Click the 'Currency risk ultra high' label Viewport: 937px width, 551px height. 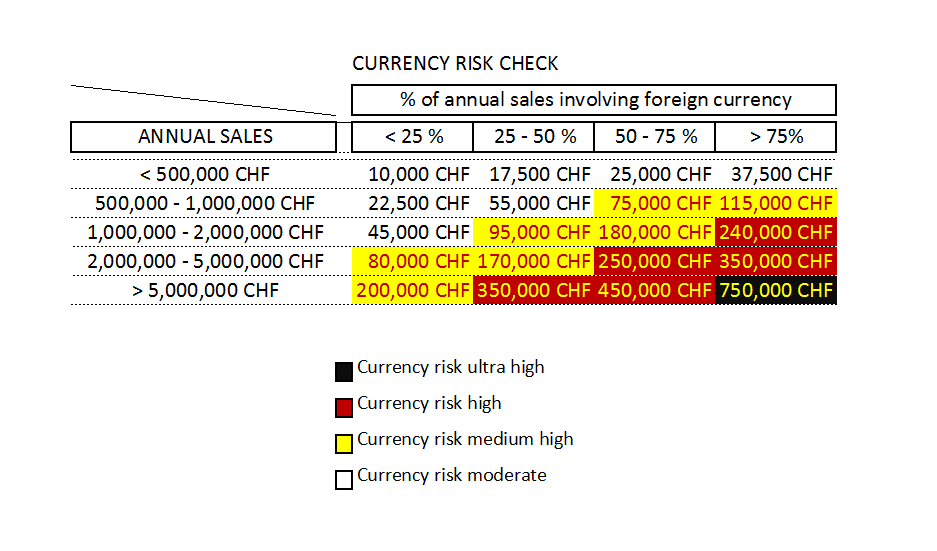(x=451, y=367)
